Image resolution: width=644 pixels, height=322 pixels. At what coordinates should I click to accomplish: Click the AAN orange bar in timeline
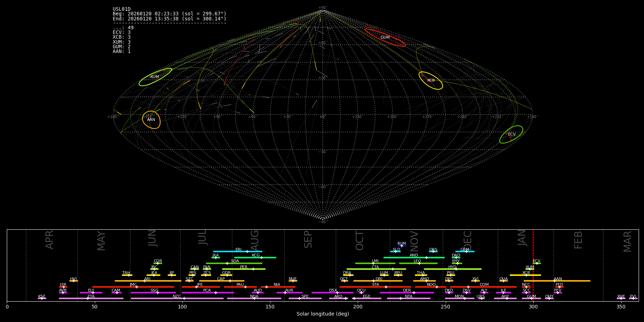[x=557, y=281]
